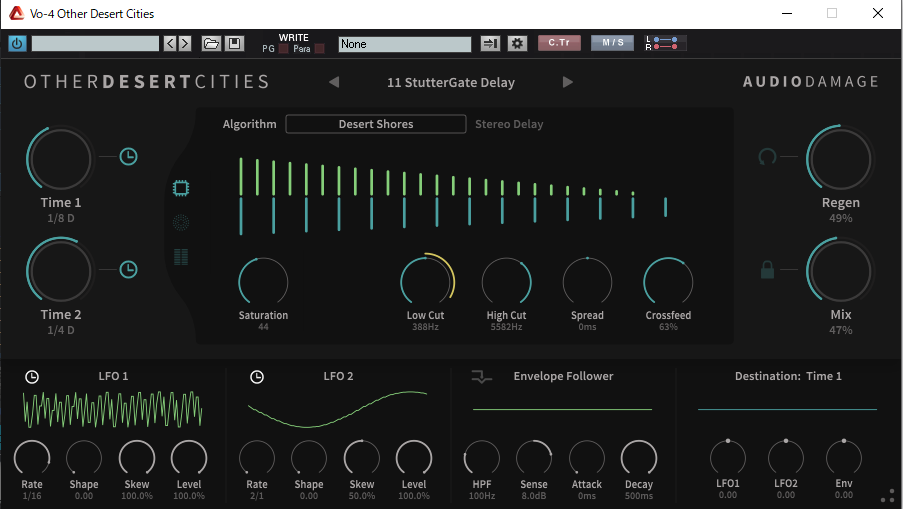The image size is (903, 509).
Task: Open the None sidechain dropdown
Action: [x=404, y=44]
